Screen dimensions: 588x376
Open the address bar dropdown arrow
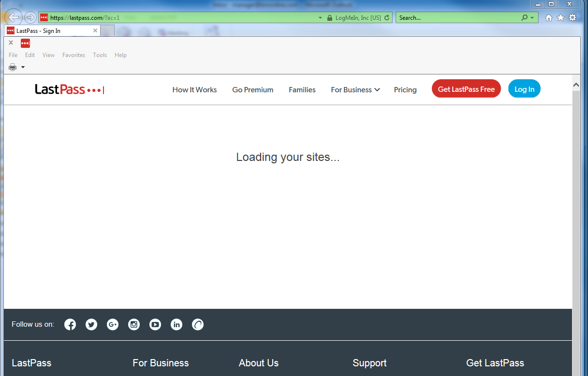[x=320, y=18]
